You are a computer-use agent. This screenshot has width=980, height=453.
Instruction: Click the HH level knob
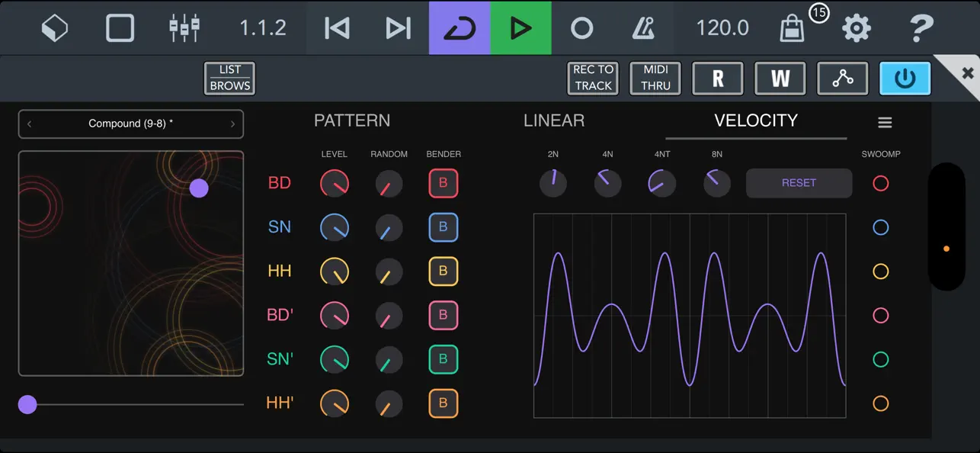335,271
